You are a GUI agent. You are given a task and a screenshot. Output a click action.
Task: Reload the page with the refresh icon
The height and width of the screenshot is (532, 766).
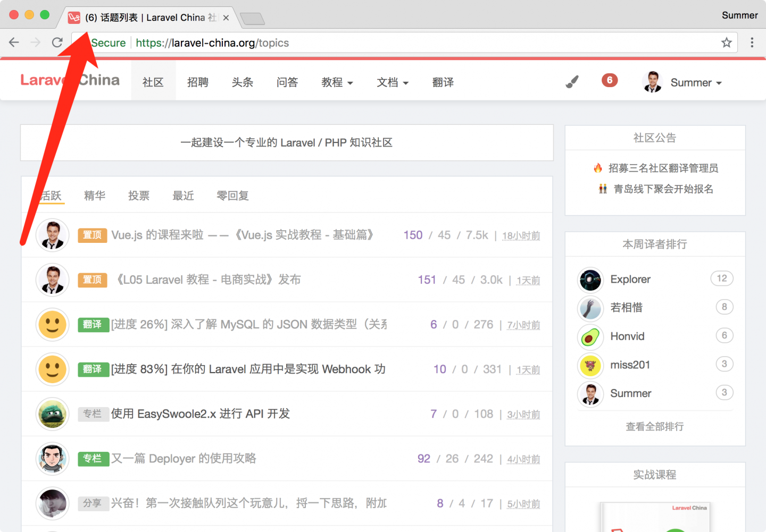point(57,43)
